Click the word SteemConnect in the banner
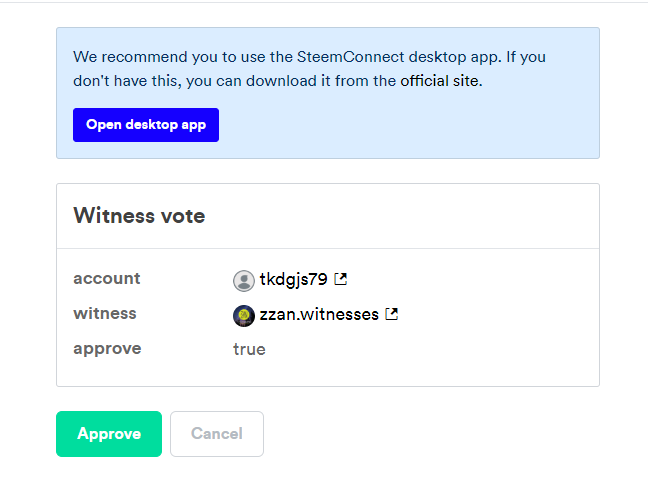The image size is (648, 499). tap(350, 57)
